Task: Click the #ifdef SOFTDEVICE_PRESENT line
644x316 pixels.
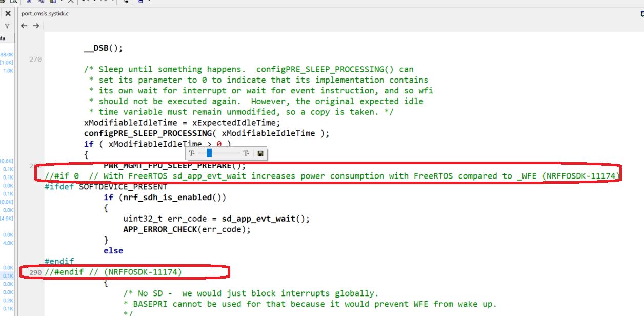Action: [106, 187]
